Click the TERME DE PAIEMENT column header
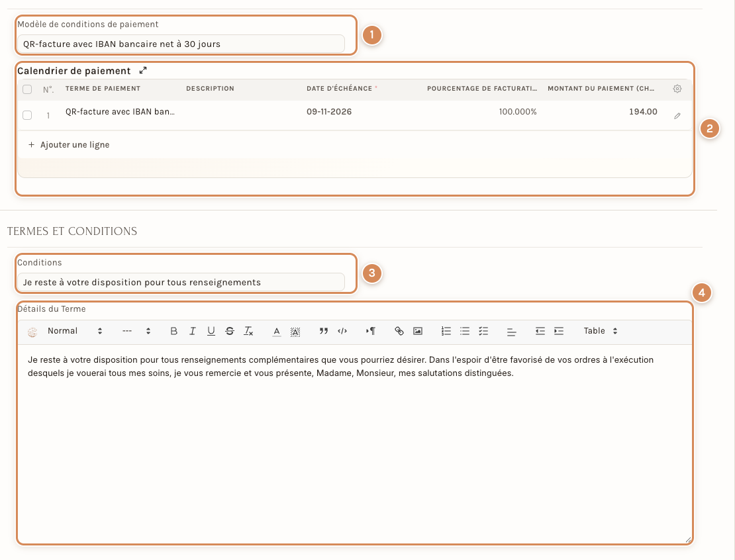The image size is (735, 560). click(103, 89)
